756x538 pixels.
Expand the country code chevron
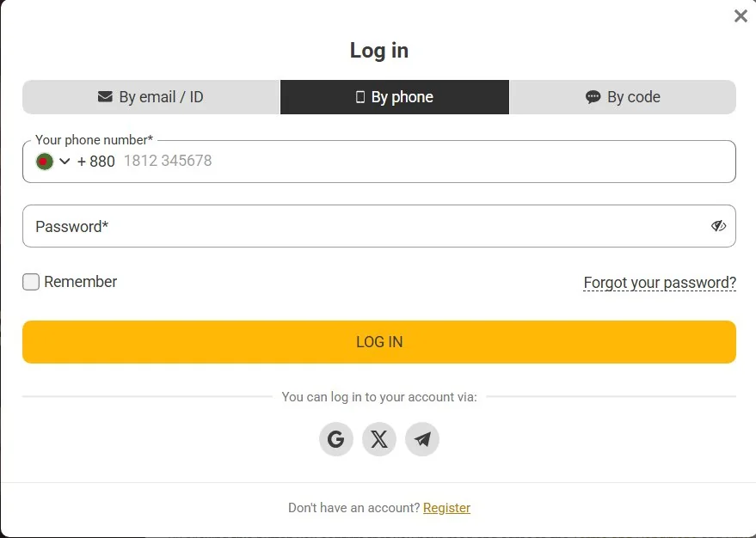point(65,162)
